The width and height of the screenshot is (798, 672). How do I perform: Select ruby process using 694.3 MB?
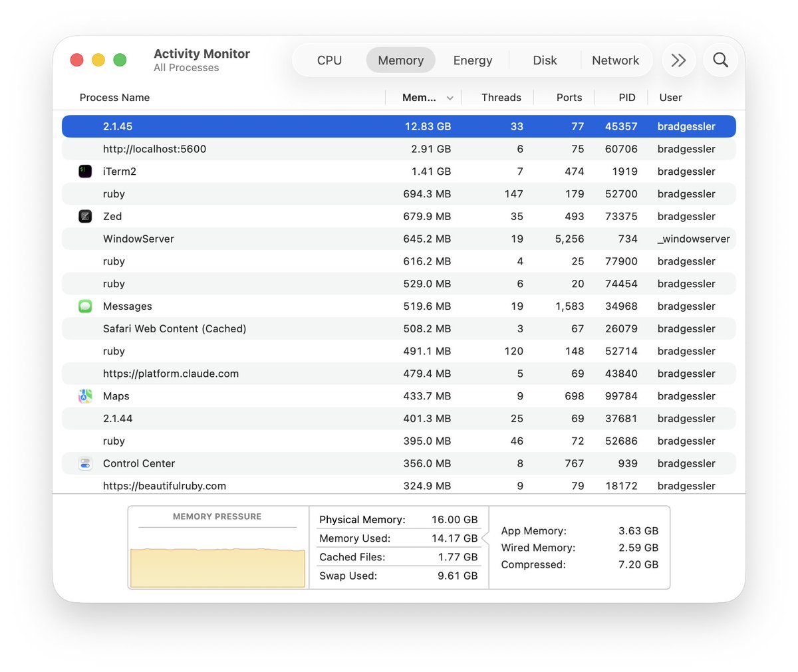click(x=399, y=194)
